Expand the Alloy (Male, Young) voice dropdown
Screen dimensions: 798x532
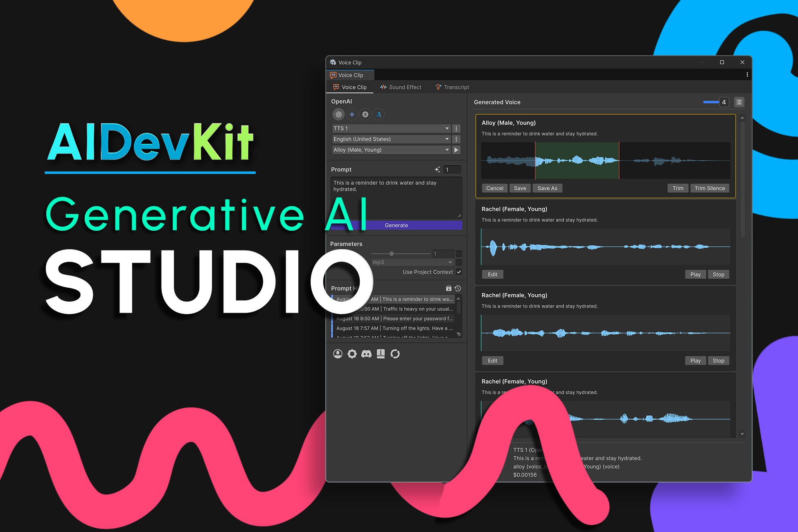click(x=391, y=150)
